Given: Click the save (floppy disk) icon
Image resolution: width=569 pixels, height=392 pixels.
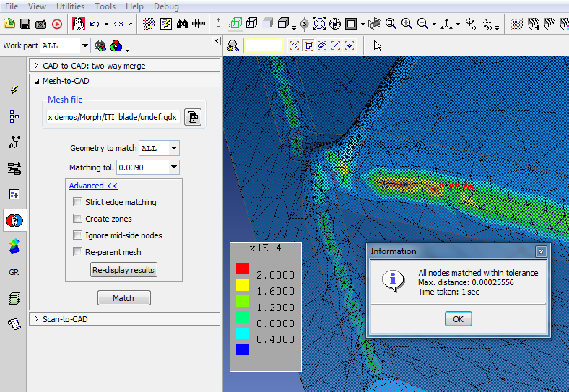Looking at the screenshot, I should pos(25,24).
